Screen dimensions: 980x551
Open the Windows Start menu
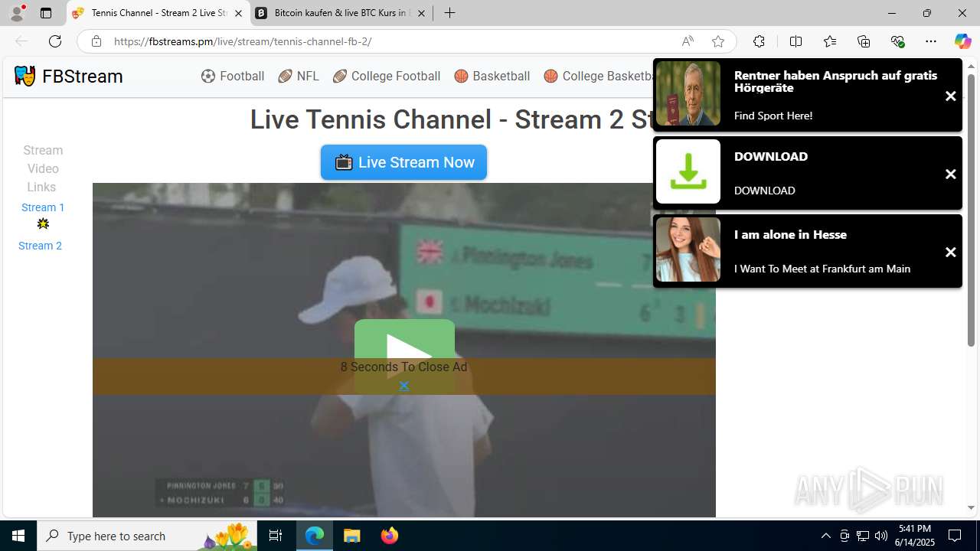click(x=18, y=536)
